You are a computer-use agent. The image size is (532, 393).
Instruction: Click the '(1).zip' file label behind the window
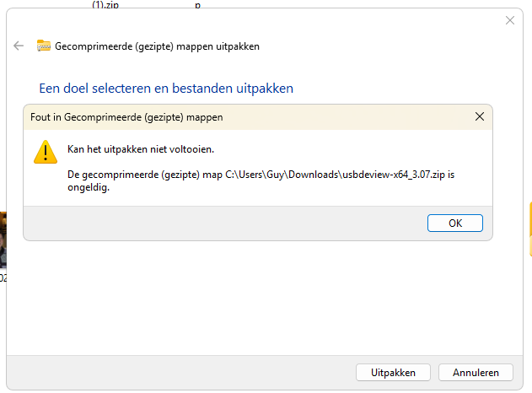(x=105, y=4)
